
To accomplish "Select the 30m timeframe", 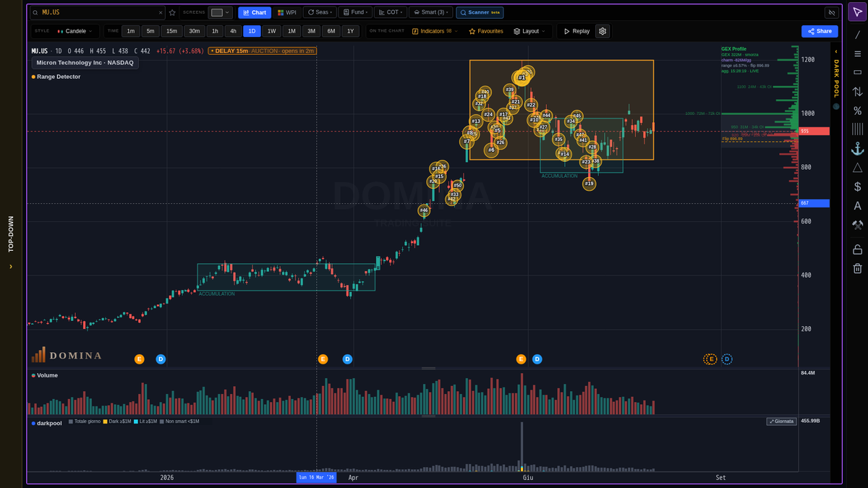I will coord(194,31).
